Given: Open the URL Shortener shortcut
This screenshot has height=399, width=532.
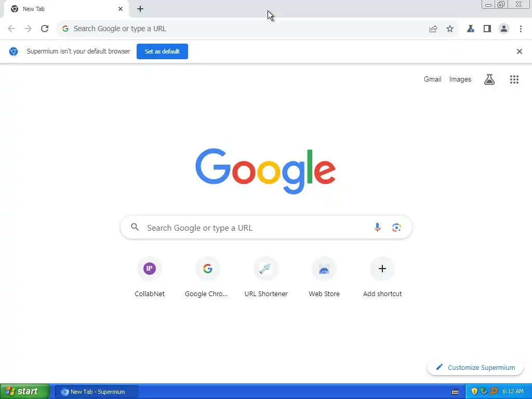Looking at the screenshot, I should click(x=266, y=277).
